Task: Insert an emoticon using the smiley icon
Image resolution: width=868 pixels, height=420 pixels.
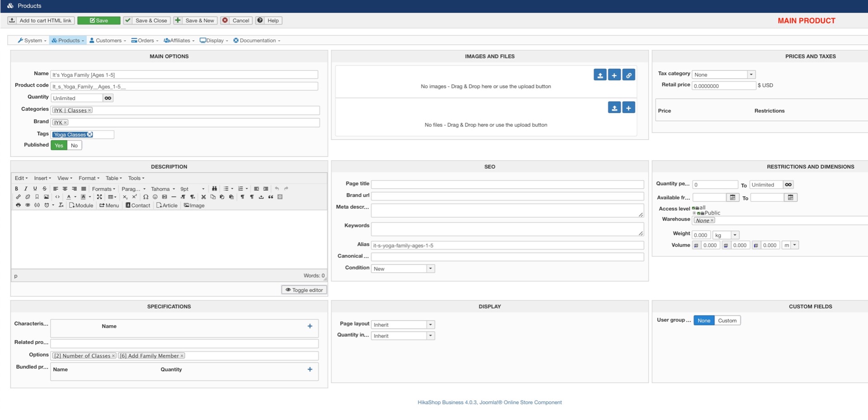Action: [x=155, y=197]
